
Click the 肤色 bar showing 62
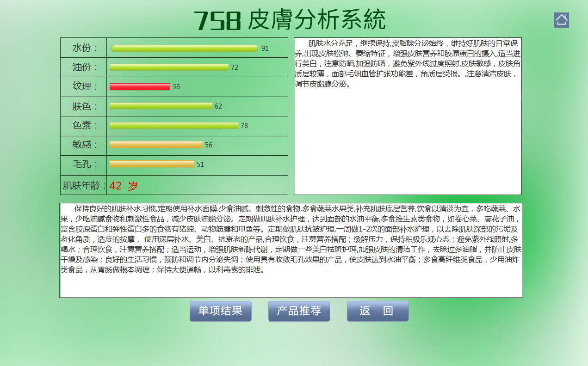pyautogui.click(x=161, y=106)
